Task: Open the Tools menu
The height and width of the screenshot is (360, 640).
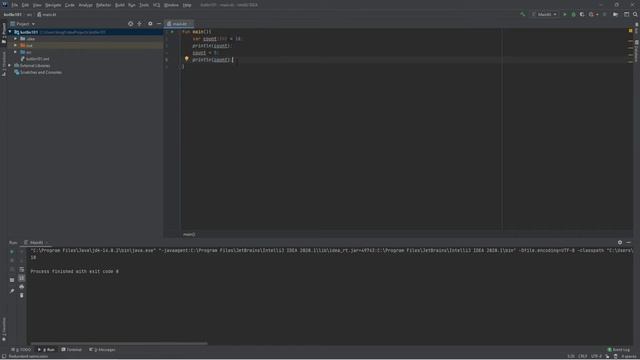Action: [x=144, y=5]
